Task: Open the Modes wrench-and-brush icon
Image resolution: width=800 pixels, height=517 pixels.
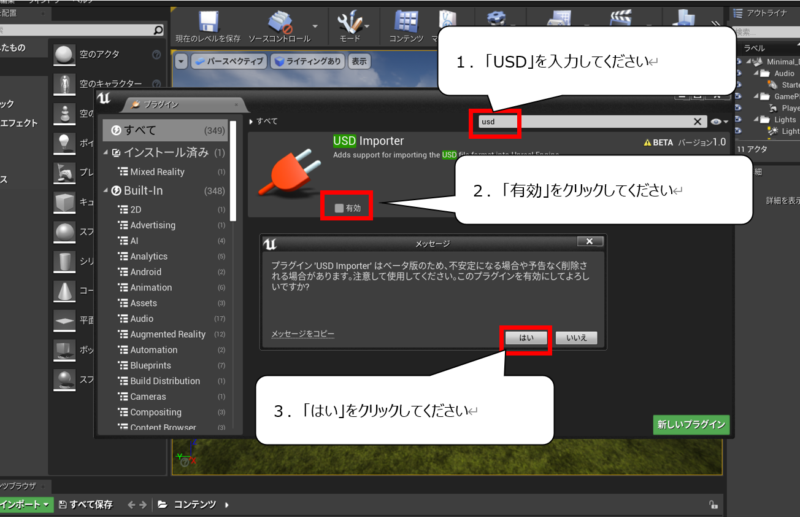Action: [x=350, y=22]
